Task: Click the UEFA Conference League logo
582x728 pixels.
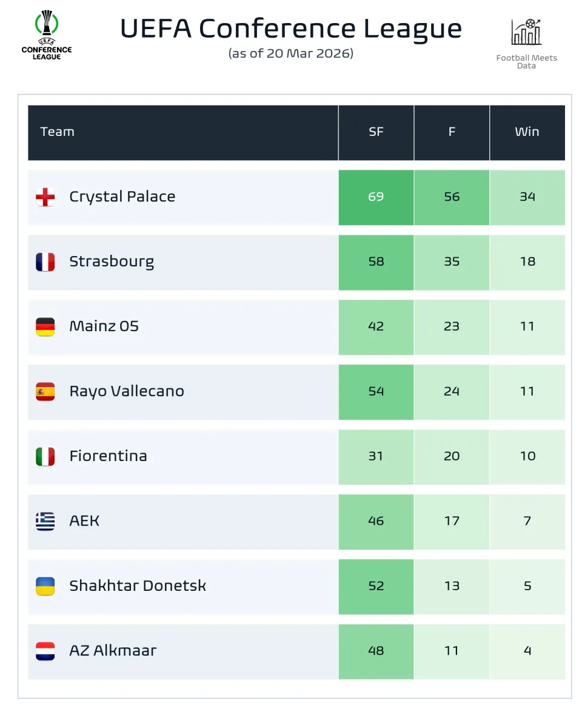Action: coord(47,36)
